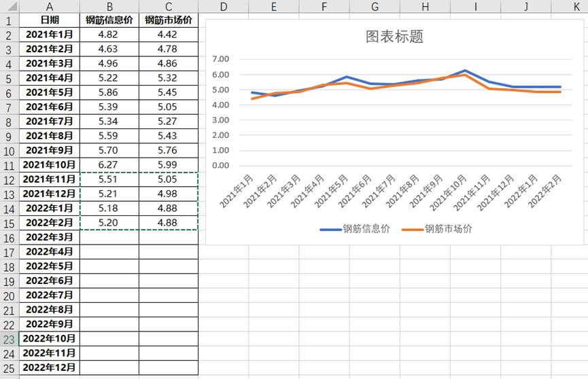The image size is (588, 379).
Task: Click the 日期 header cell
Action: pos(50,20)
